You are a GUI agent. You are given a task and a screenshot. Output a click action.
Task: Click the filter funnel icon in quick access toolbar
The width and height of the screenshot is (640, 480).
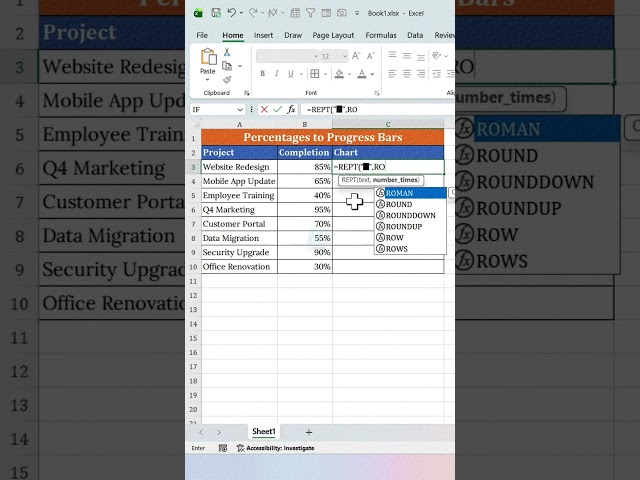point(311,13)
